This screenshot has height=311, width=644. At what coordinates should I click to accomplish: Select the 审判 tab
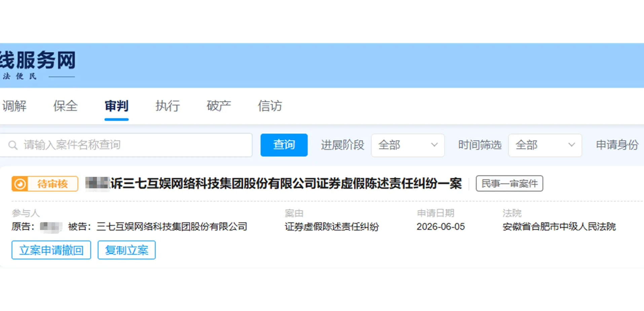pyautogui.click(x=116, y=106)
